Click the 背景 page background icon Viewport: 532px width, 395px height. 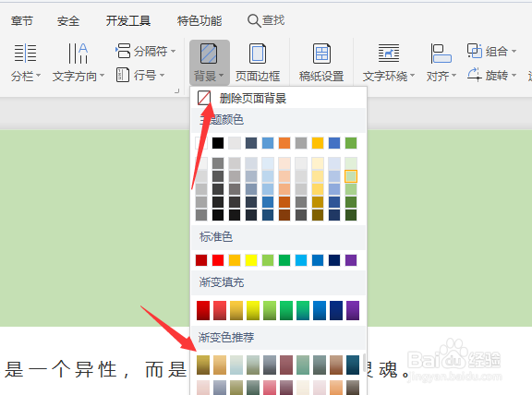(209, 54)
